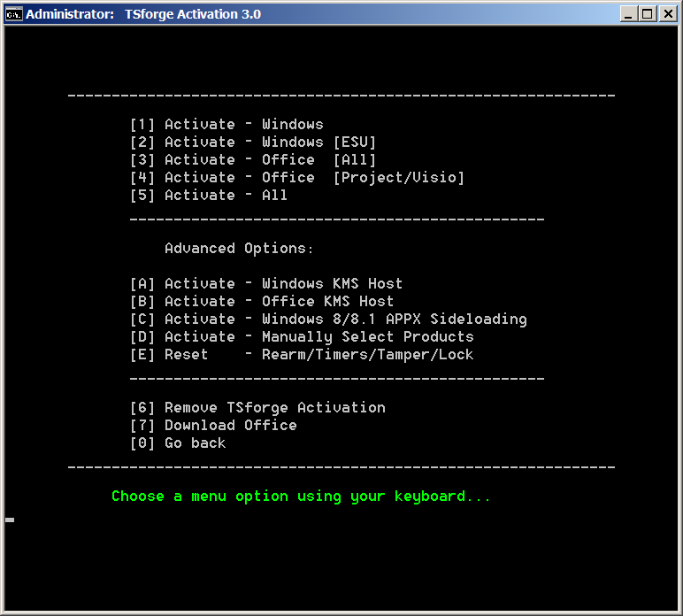Click [C] Windows 8/8.1 APPX Sideloading entry
The width and height of the screenshot is (683, 616).
[x=328, y=320]
